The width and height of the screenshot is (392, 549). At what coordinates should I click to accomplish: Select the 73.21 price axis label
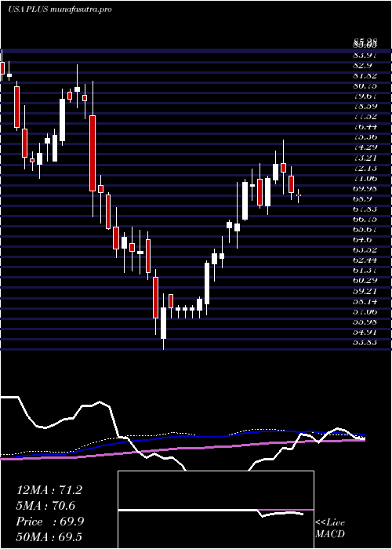(x=365, y=158)
